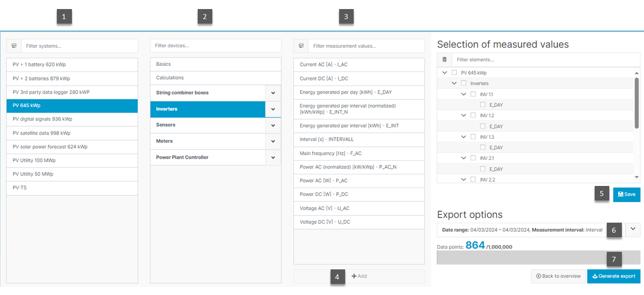This screenshot has width=644, height=295.
Task: Click the tag filter icon beside Filter measurement values
Action: (x=301, y=45)
